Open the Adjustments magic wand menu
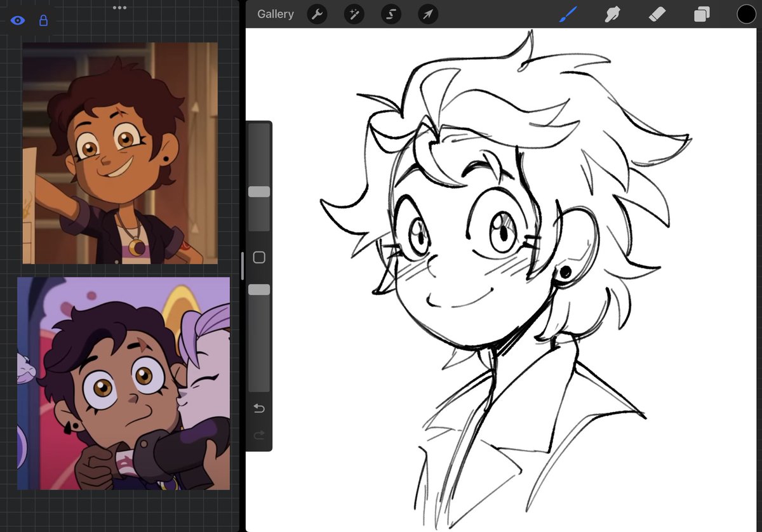The image size is (762, 532). pos(354,14)
